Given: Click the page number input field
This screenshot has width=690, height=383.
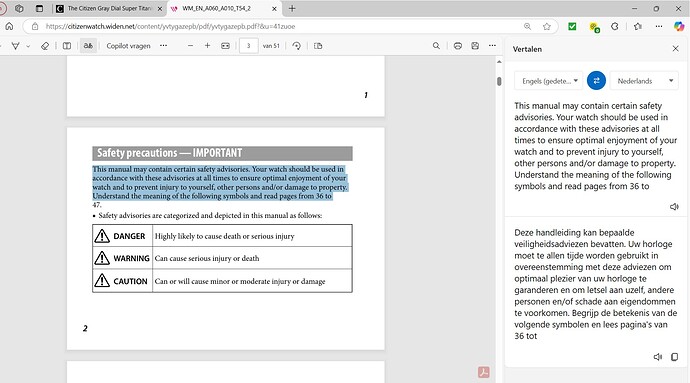Looking at the screenshot, I should pyautogui.click(x=248, y=46).
